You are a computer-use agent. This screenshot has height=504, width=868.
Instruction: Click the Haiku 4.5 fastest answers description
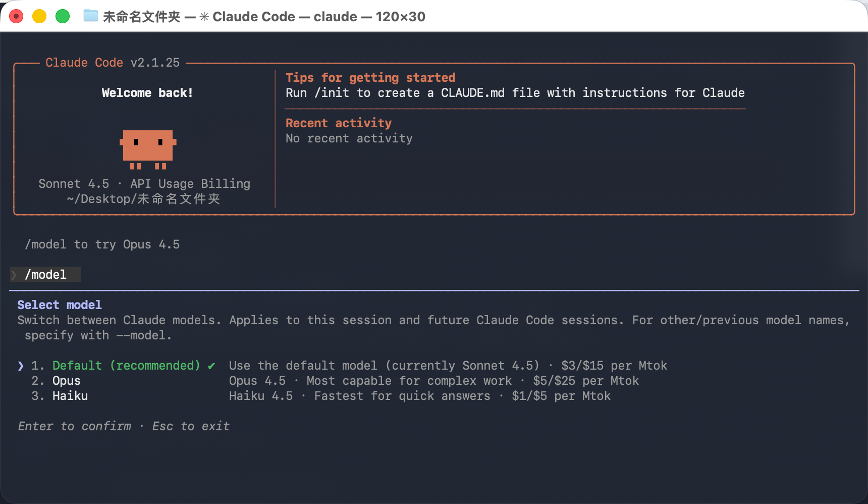pos(419,396)
